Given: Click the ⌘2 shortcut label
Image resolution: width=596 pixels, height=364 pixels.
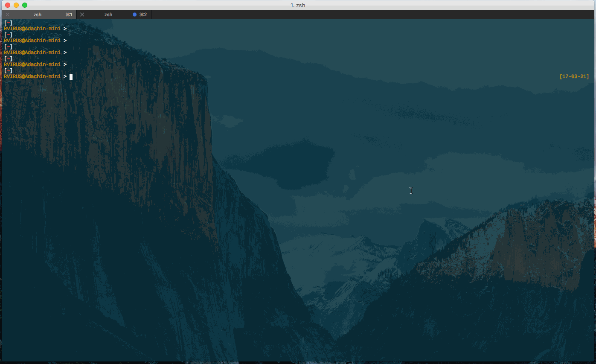Looking at the screenshot, I should click(143, 15).
